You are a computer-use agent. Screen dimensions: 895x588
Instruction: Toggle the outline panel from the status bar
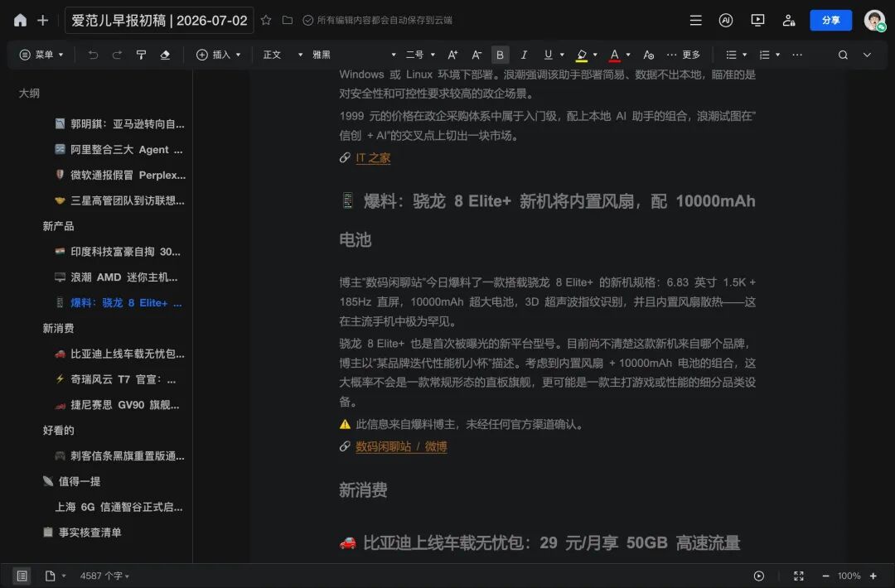[22, 576]
